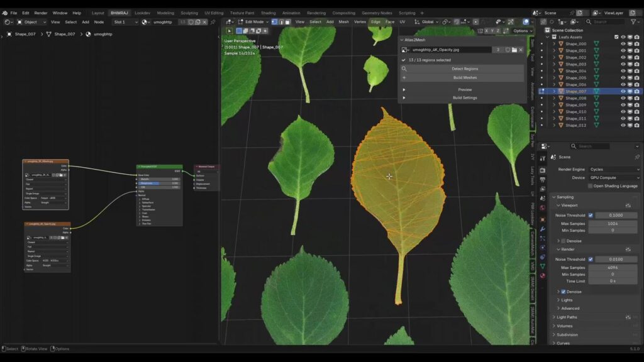
Task: Open the Render menu in top bar
Action: [x=41, y=13]
